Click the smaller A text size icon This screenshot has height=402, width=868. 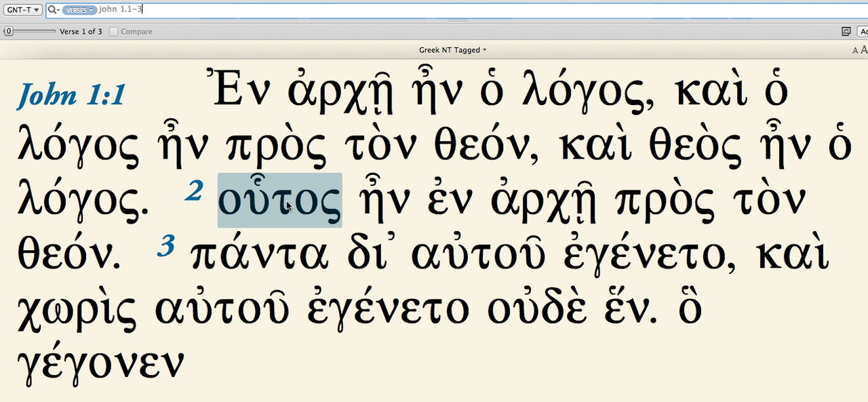(855, 50)
